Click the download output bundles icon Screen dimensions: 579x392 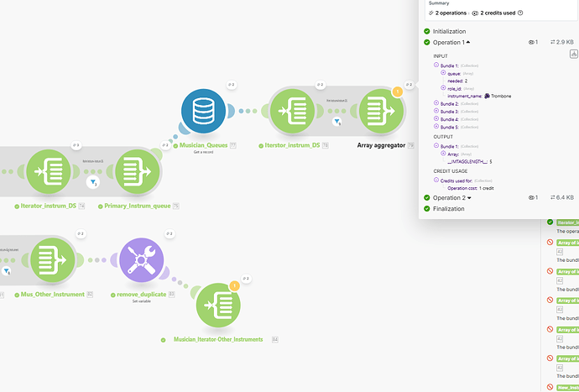click(574, 54)
